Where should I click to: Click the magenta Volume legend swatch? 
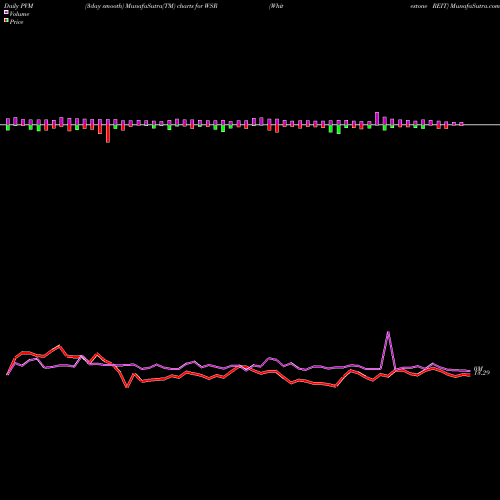(x=6, y=12)
